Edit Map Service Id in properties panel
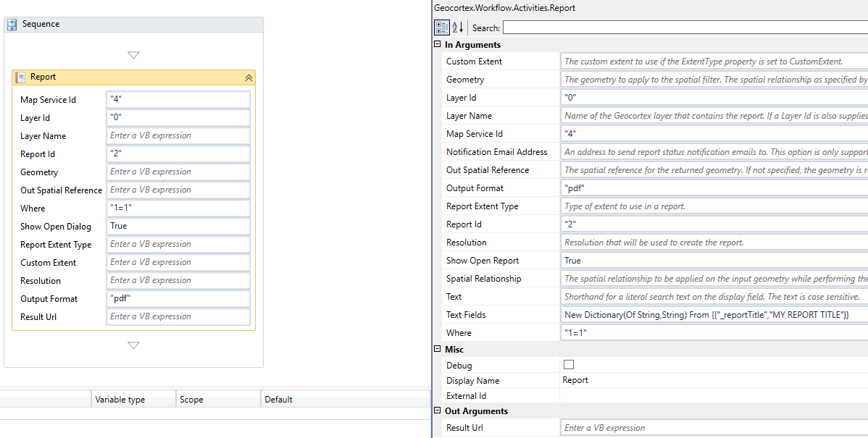This screenshot has width=868, height=438. (x=714, y=134)
